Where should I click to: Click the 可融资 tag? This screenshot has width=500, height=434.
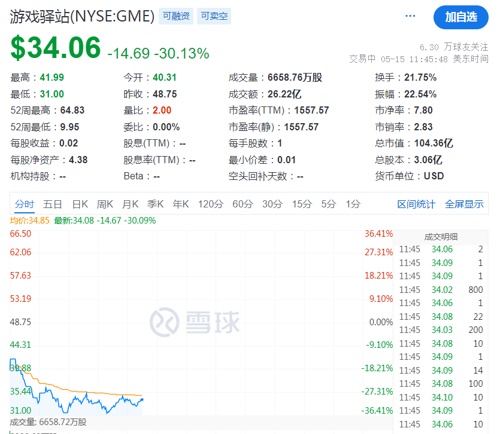pos(176,16)
